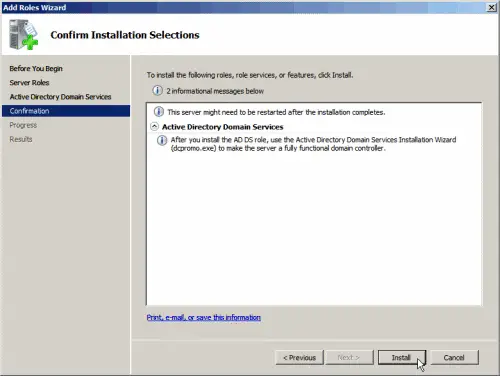This screenshot has width=500, height=376.
Task: Open Active Directory Domain Services step in sidebar
Action: (x=60, y=97)
